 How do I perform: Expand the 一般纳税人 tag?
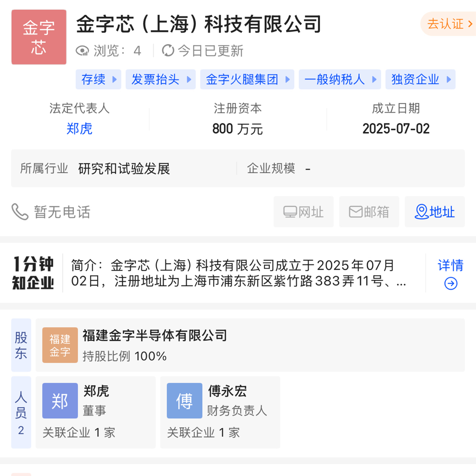coord(340,79)
